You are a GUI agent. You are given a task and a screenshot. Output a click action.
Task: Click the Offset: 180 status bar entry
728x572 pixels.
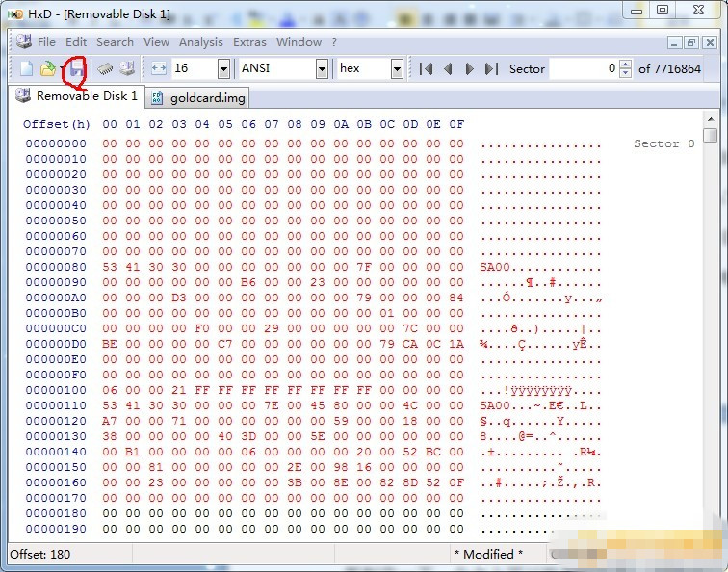pyautogui.click(x=40, y=555)
